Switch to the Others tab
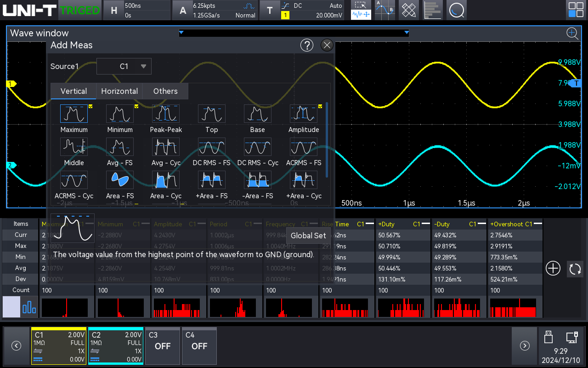This screenshot has height=368, width=588. point(165,91)
